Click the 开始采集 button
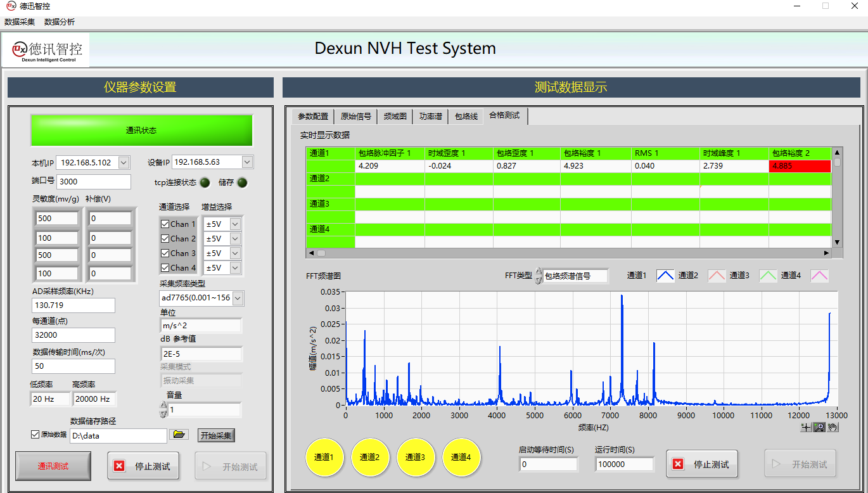Image resolution: width=868 pixels, height=493 pixels. point(216,435)
